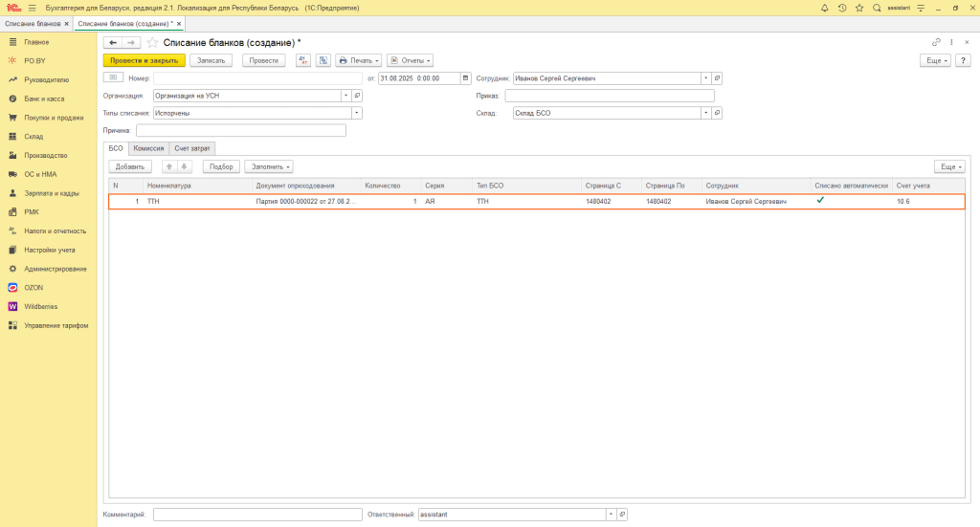Get link to document icon
980x527 pixels.
[x=936, y=42]
